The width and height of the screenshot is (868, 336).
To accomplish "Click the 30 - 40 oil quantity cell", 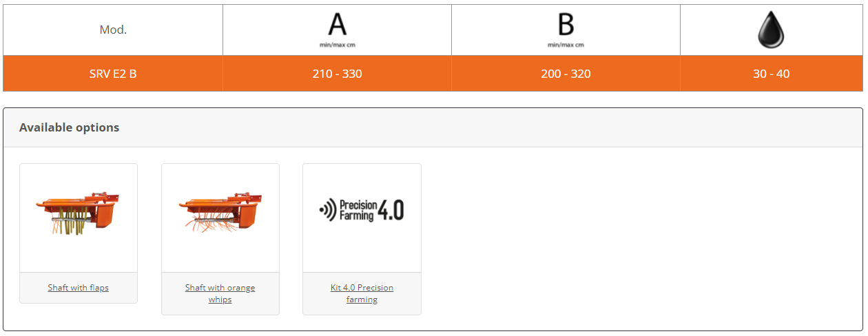I will (x=772, y=74).
